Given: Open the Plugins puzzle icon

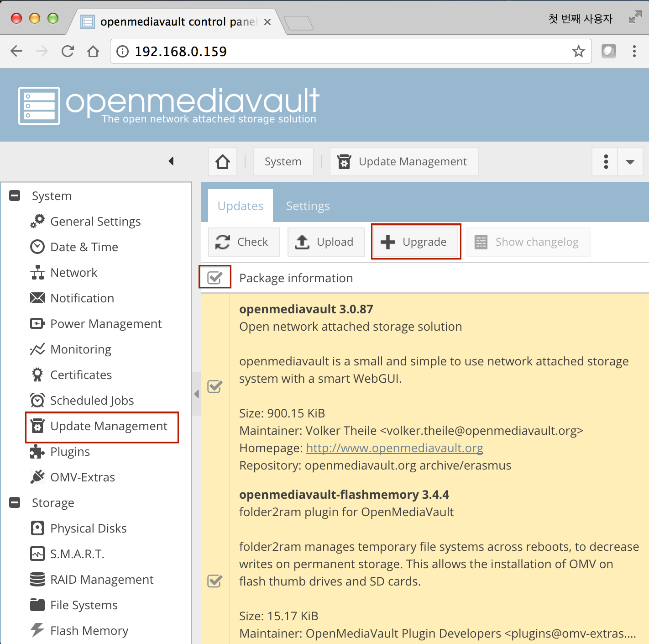Looking at the screenshot, I should click(x=37, y=451).
